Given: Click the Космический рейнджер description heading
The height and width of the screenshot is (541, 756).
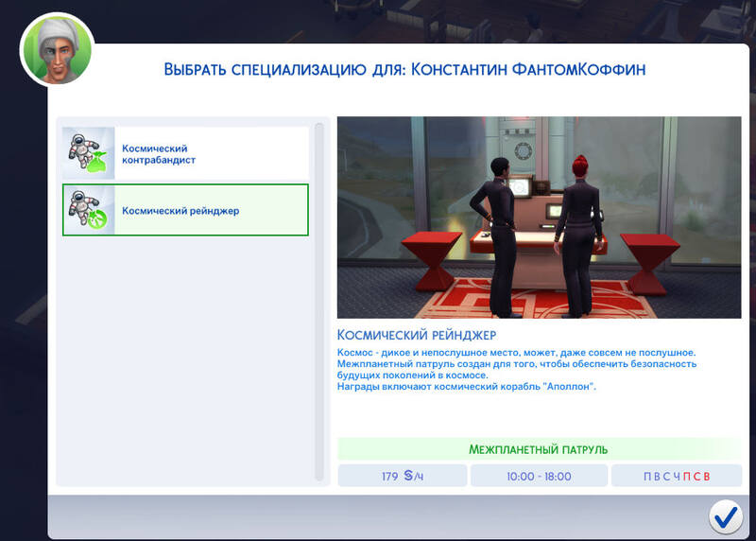Looking at the screenshot, I should (x=417, y=336).
